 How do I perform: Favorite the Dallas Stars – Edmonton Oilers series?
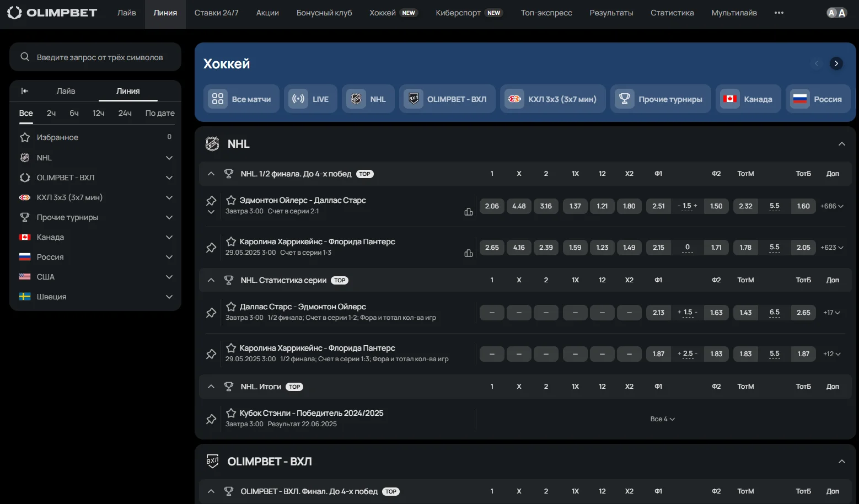[x=231, y=307]
